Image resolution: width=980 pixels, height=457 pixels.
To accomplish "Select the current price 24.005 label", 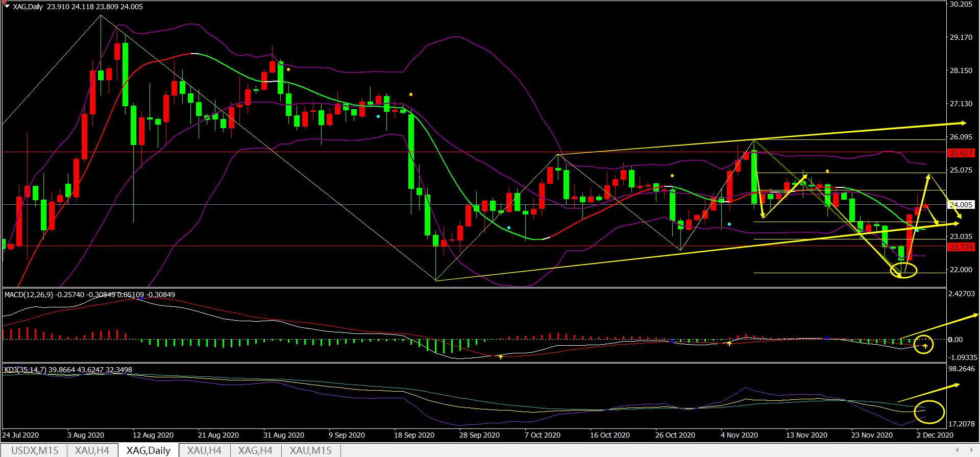I will [960, 205].
